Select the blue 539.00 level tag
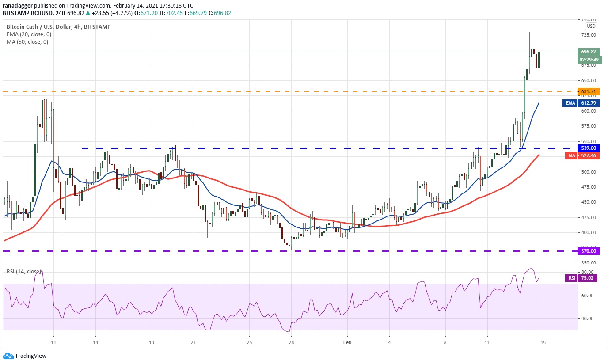 click(589, 148)
